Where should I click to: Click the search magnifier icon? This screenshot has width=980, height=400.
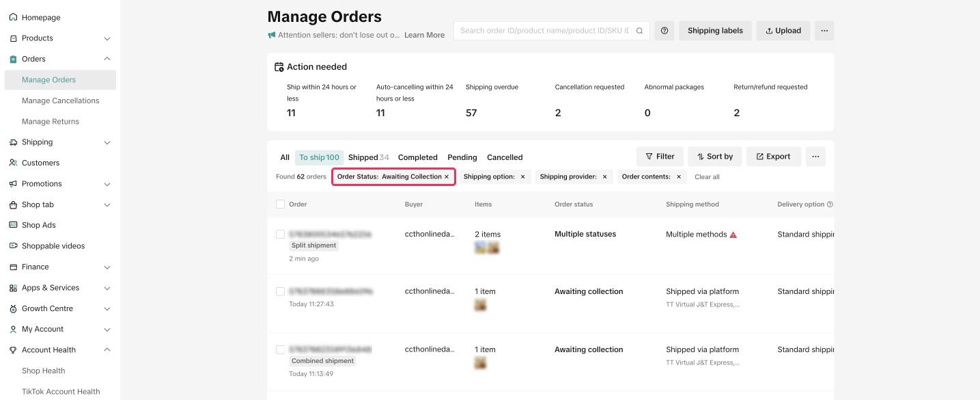(x=639, y=31)
